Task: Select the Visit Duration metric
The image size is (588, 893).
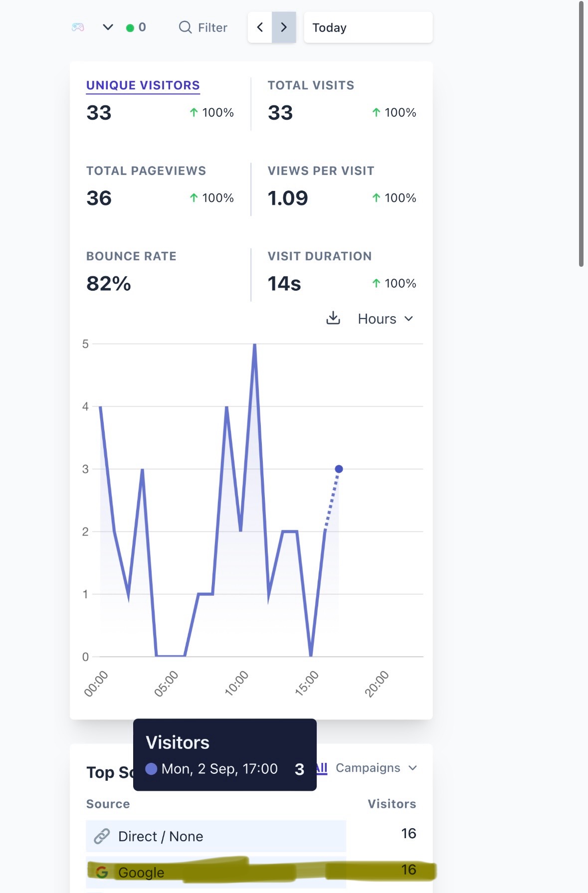Action: click(320, 256)
